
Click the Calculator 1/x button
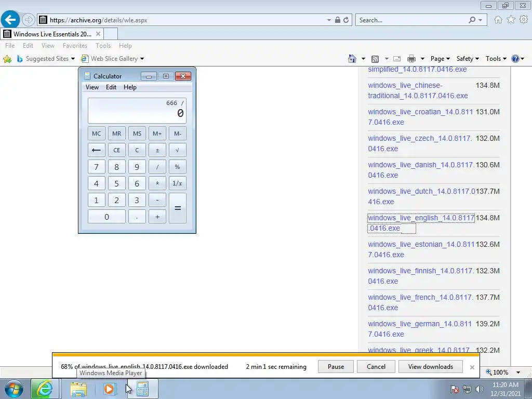coord(178,183)
